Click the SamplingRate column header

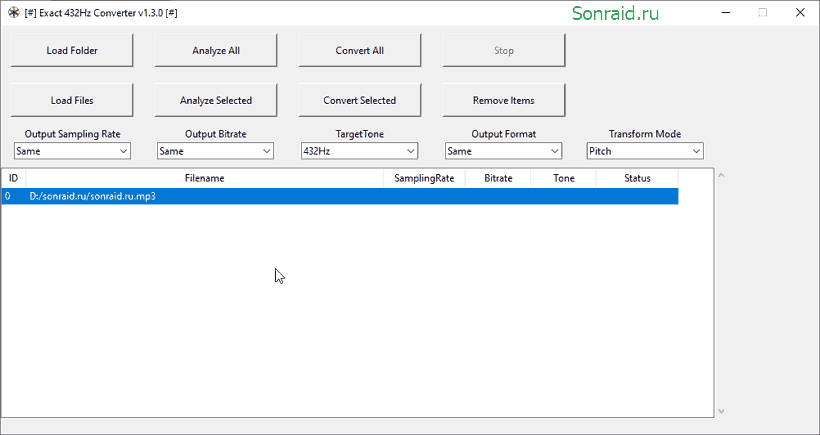click(x=424, y=178)
